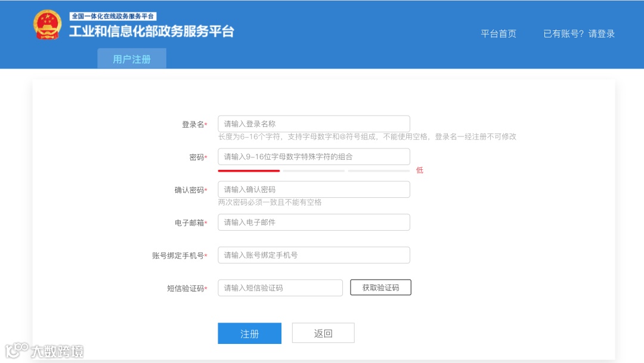
Task: Go to 平台首页 link
Action: click(498, 33)
